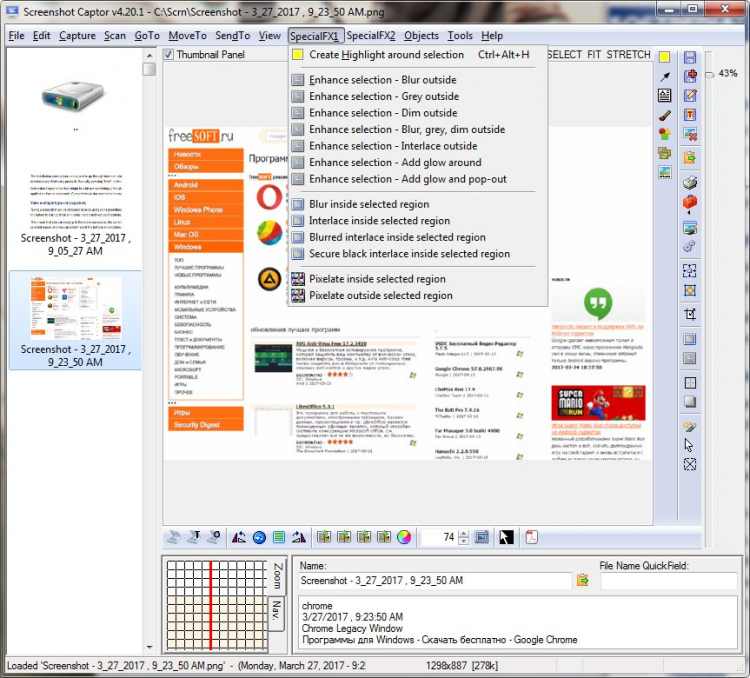The height and width of the screenshot is (678, 750).
Task: Click the select region dashed-box icon
Action: 690,271
